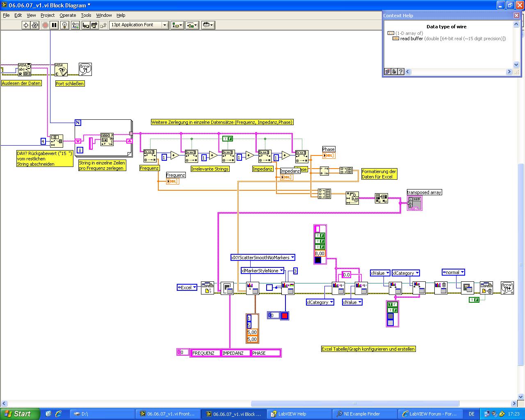525x420 pixels.
Task: Click the 8,00 numeric constant in cluster
Action: click(320, 253)
